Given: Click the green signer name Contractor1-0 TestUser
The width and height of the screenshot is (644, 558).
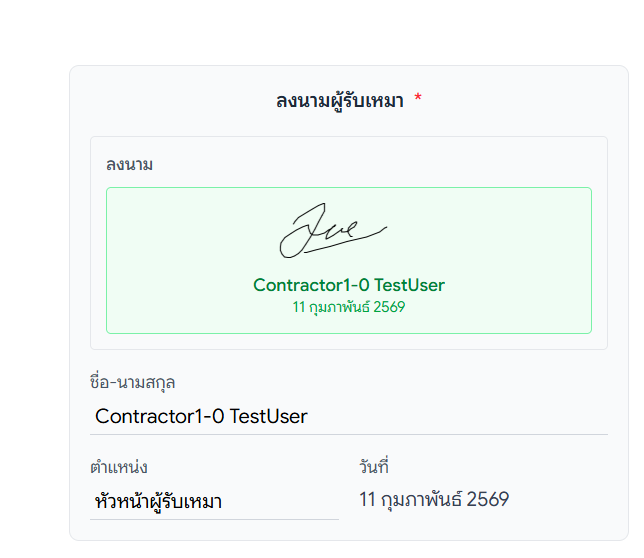Looking at the screenshot, I should (x=348, y=285).
